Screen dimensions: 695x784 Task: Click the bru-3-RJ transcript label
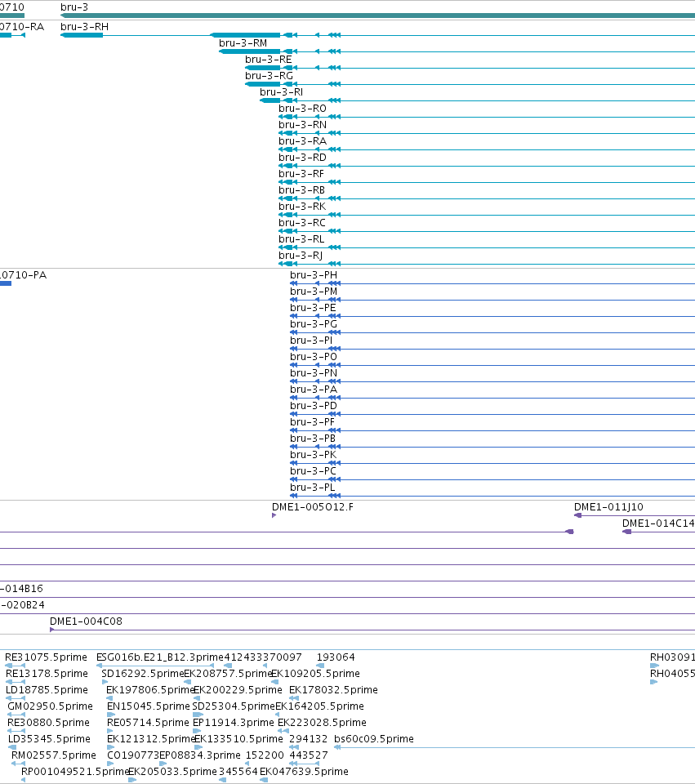pos(301,256)
